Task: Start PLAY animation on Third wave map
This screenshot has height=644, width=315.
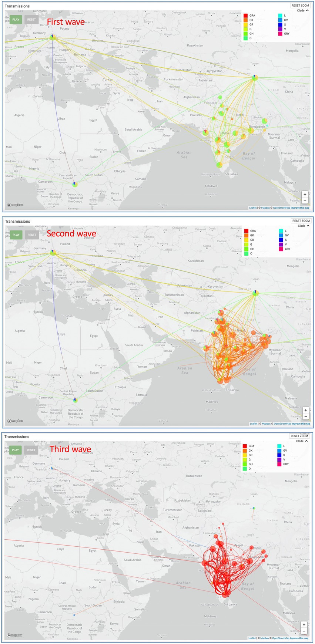Action: coord(16,450)
